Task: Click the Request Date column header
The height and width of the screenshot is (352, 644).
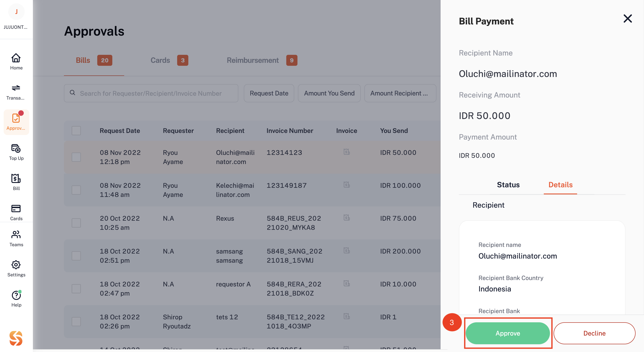Action: [x=120, y=131]
